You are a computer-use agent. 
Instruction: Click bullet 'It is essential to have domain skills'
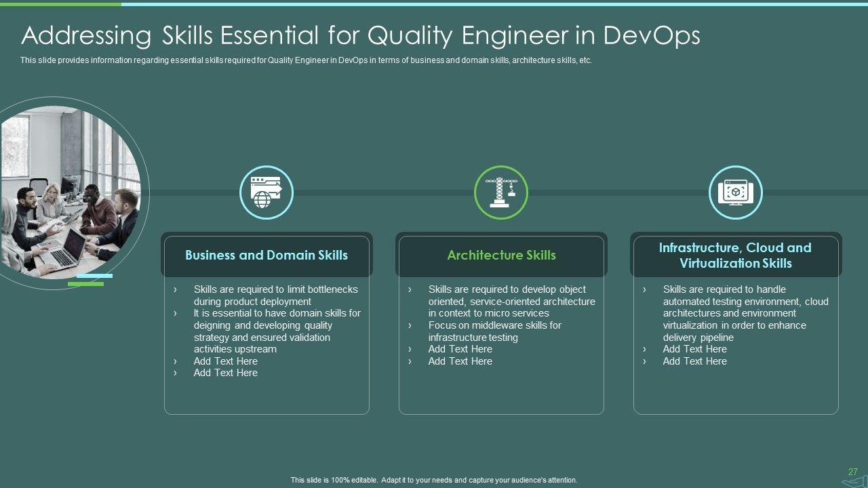(277, 331)
